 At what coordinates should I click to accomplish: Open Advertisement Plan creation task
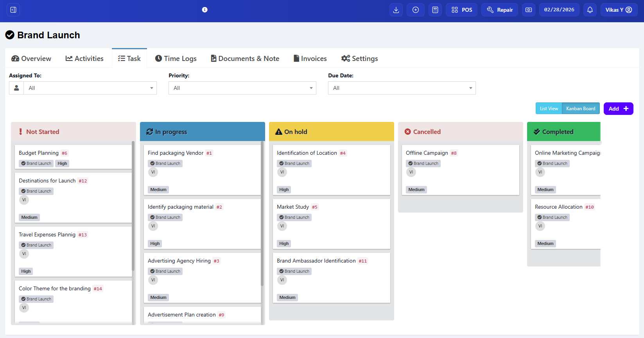tap(182, 315)
